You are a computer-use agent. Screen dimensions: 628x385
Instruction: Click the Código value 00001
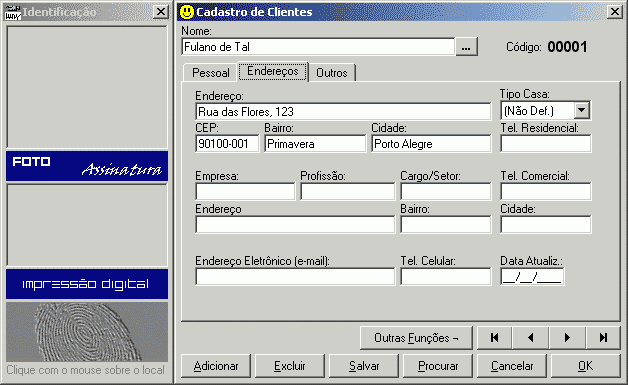[x=567, y=47]
